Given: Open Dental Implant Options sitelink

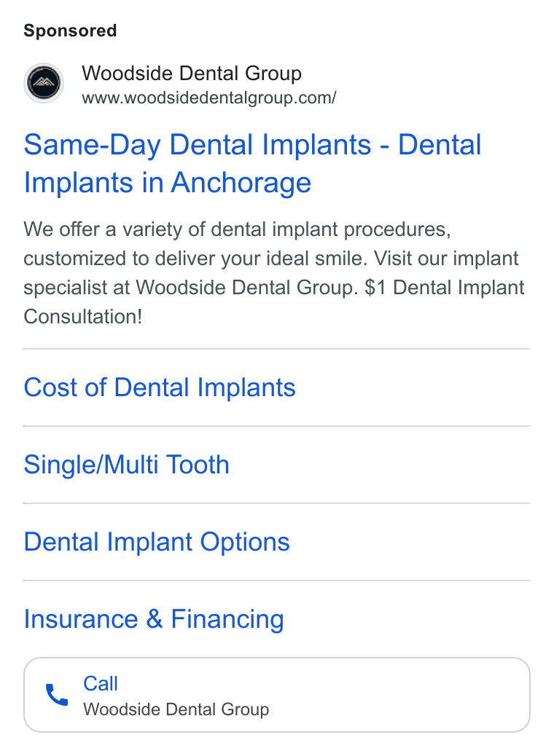Looking at the screenshot, I should 157,542.
